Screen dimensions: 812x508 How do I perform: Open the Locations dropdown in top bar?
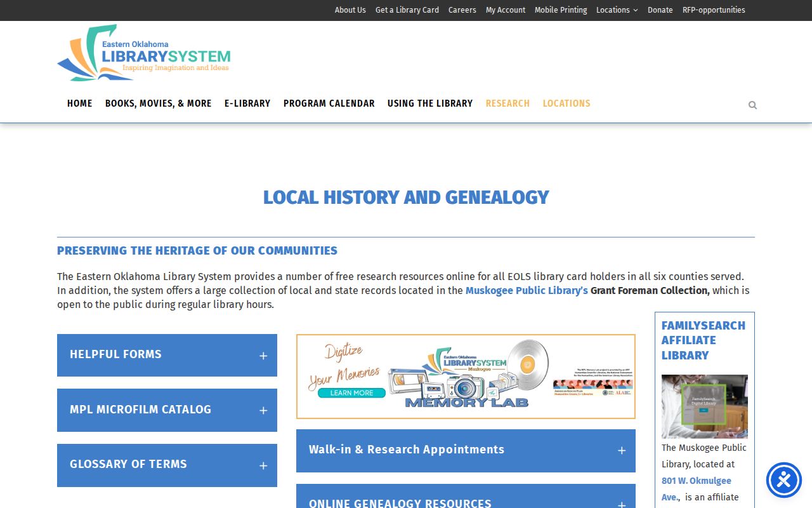pyautogui.click(x=617, y=10)
